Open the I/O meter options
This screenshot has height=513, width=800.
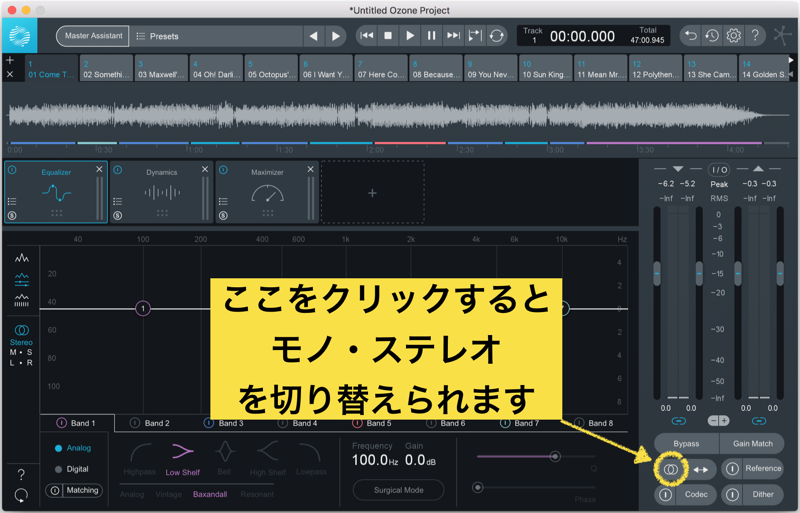tap(718, 169)
